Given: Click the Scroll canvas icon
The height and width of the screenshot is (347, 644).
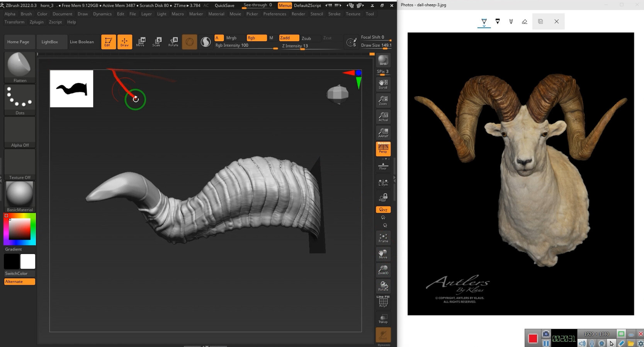Looking at the screenshot, I should pos(383,84).
